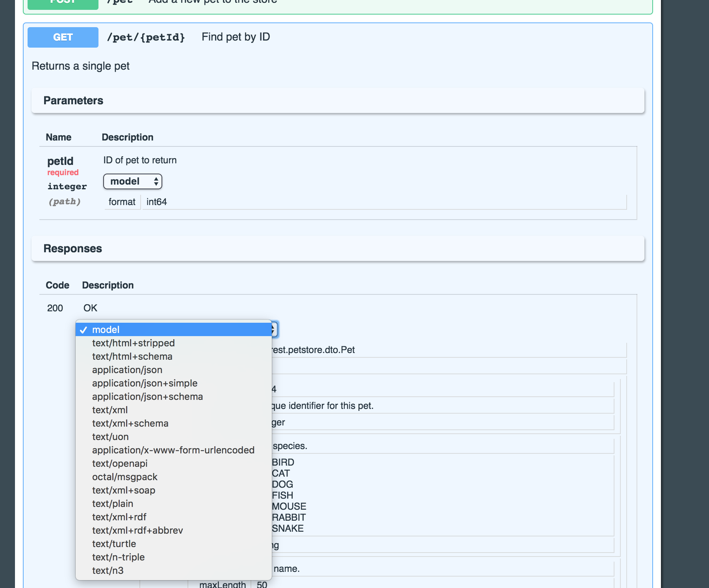
Task: Pick text/xml+schema option
Action: [x=130, y=423]
